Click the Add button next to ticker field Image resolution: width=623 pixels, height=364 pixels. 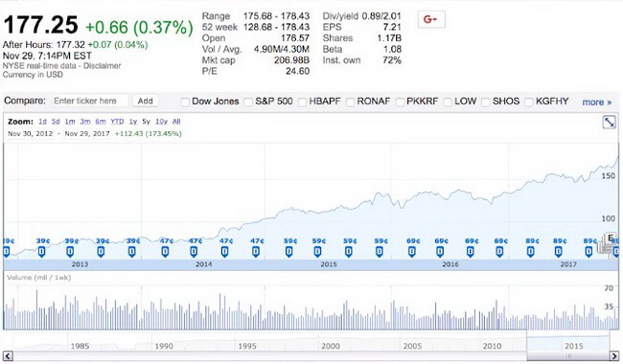[145, 101]
